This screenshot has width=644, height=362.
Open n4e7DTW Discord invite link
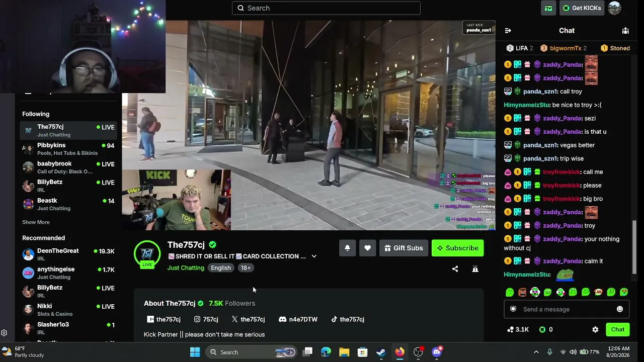298,319
